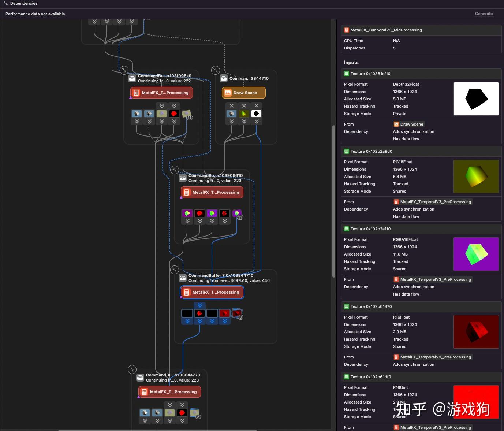Click the Draw Scene pass icon in graph
Viewport: 504px width, 431px height.
coord(228,93)
